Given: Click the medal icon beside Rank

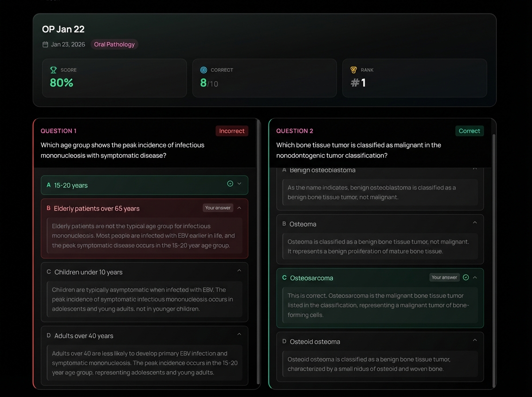Looking at the screenshot, I should click(x=353, y=70).
